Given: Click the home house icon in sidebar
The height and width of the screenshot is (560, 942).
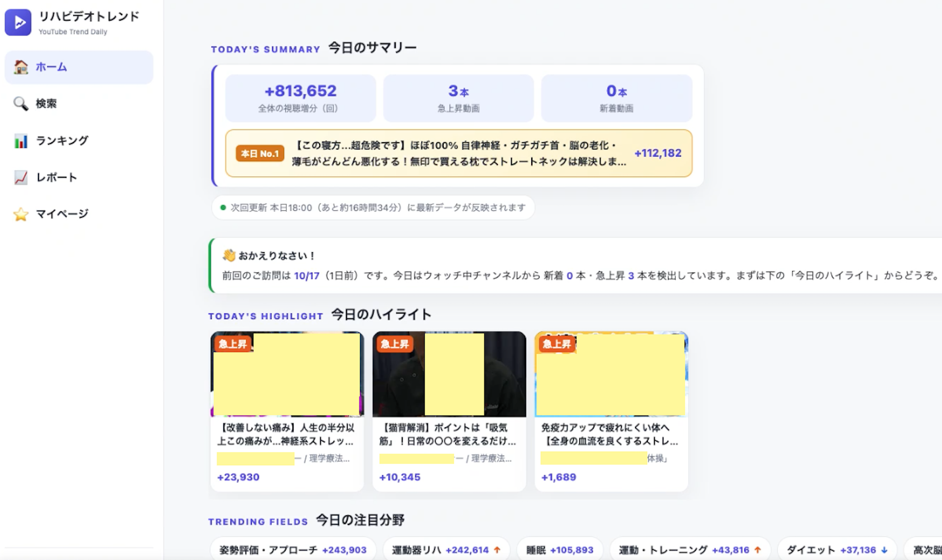Looking at the screenshot, I should [x=21, y=67].
